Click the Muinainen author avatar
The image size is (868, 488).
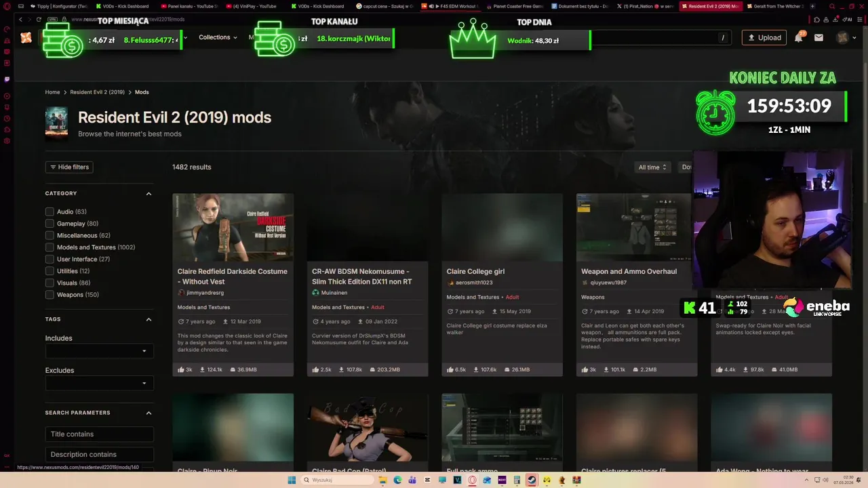point(315,293)
